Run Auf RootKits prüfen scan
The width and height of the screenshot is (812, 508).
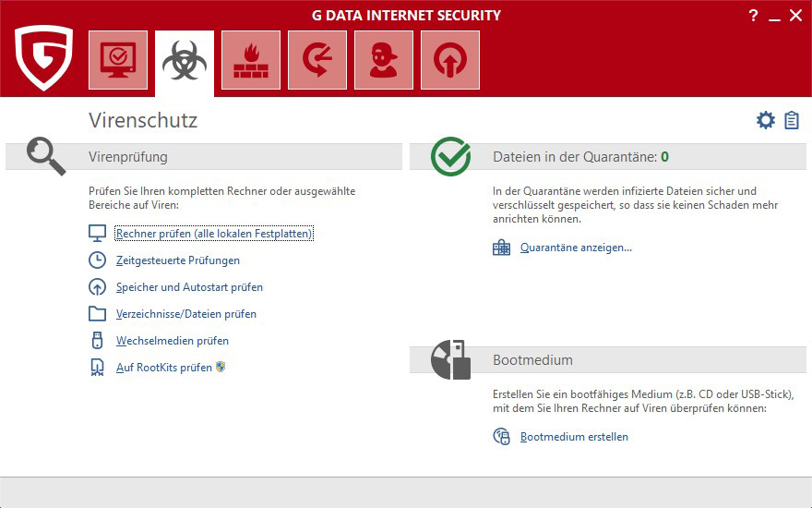[x=163, y=368]
